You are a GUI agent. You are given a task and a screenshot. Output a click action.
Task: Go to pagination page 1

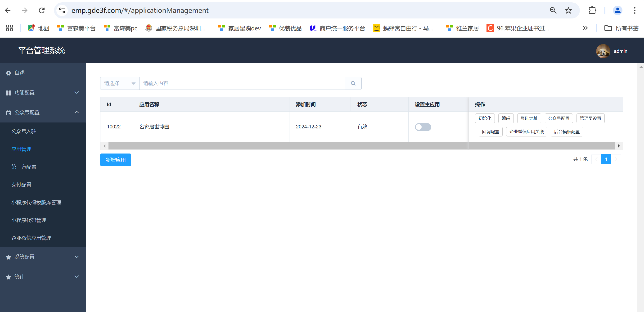[x=606, y=159]
